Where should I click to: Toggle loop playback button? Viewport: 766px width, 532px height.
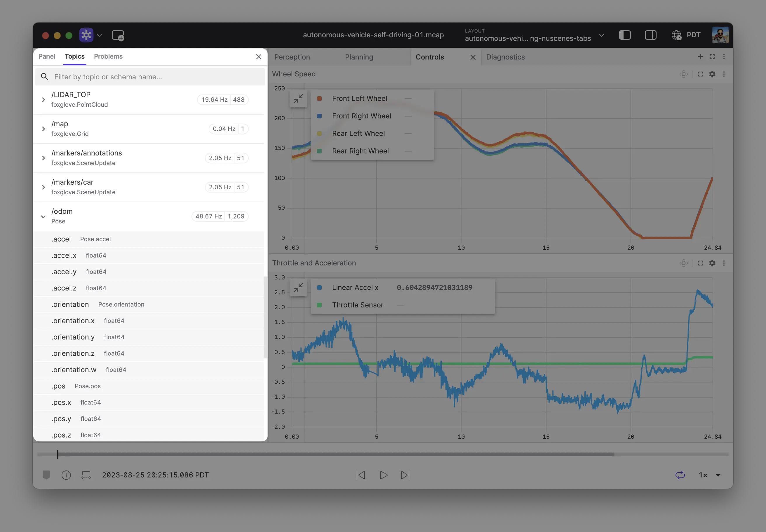click(x=680, y=475)
